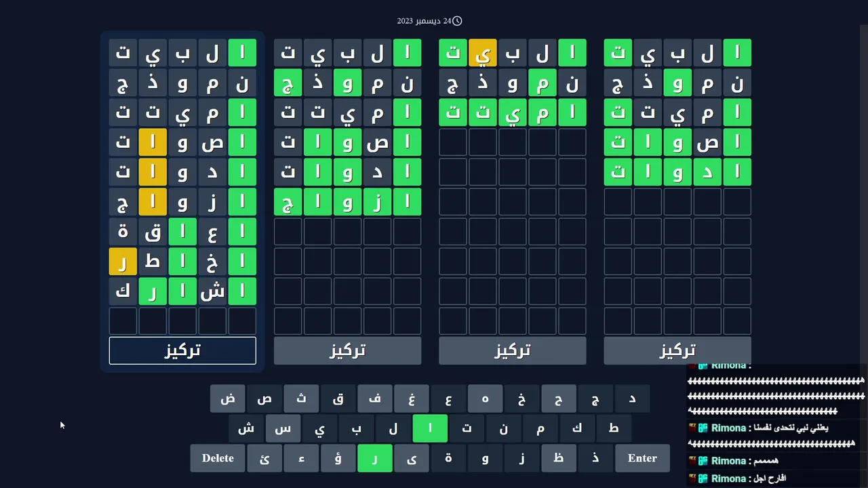Screen dimensions: 868x488
Task: Click the Delete key
Action: pos(218,458)
